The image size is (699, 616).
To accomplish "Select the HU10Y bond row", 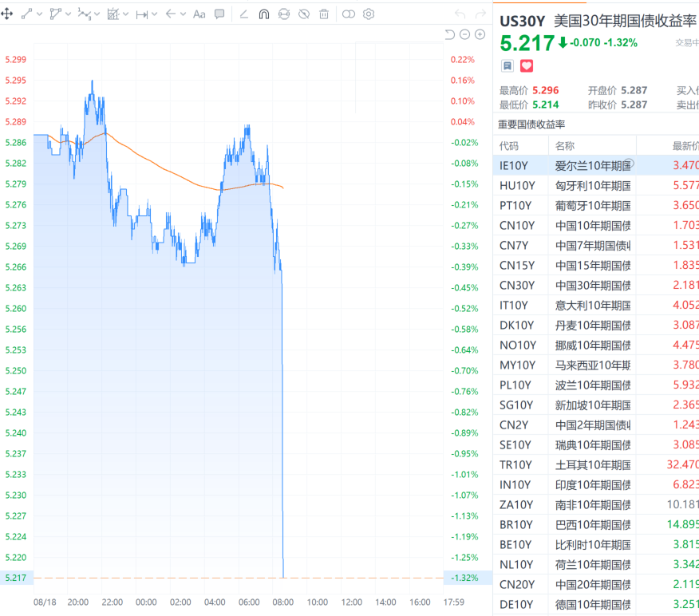I will tap(596, 185).
